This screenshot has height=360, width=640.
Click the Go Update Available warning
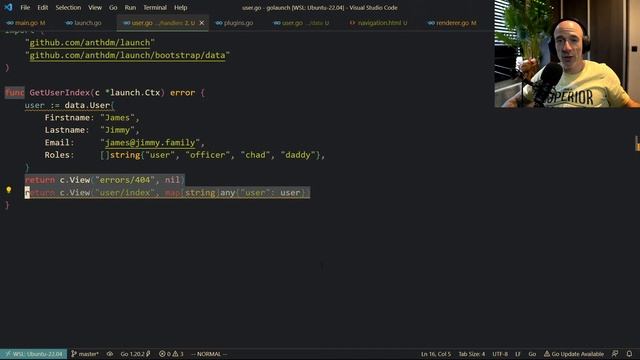tap(574, 354)
